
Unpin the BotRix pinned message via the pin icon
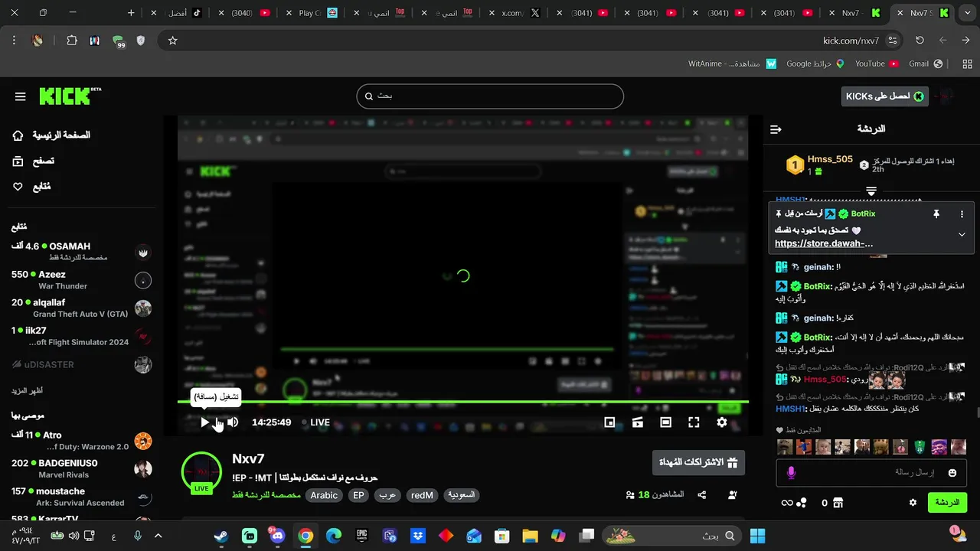[936, 214]
